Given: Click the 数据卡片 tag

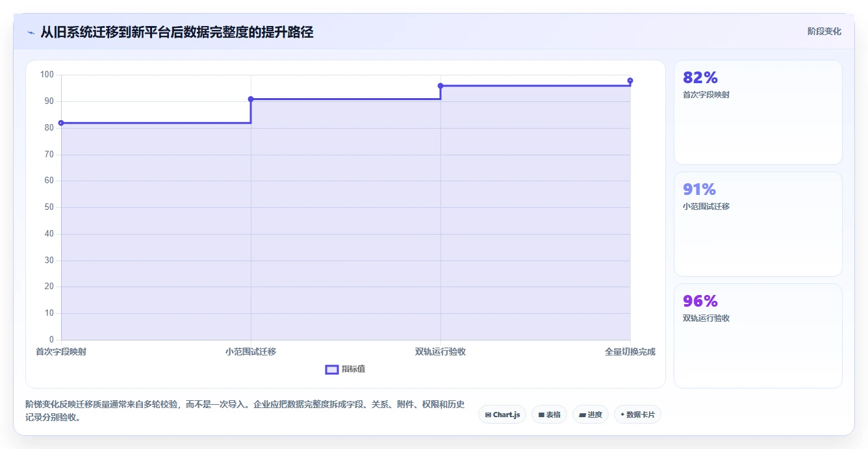Looking at the screenshot, I should coord(637,415).
